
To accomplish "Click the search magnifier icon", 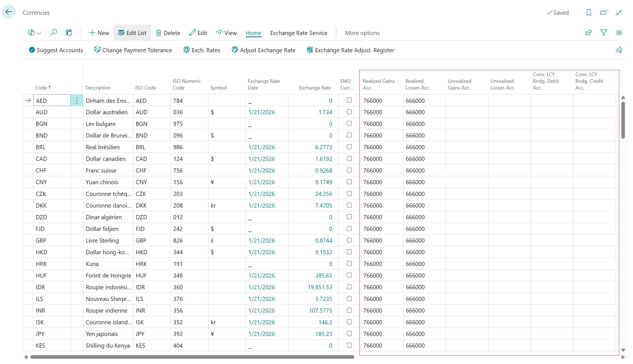I will point(53,33).
